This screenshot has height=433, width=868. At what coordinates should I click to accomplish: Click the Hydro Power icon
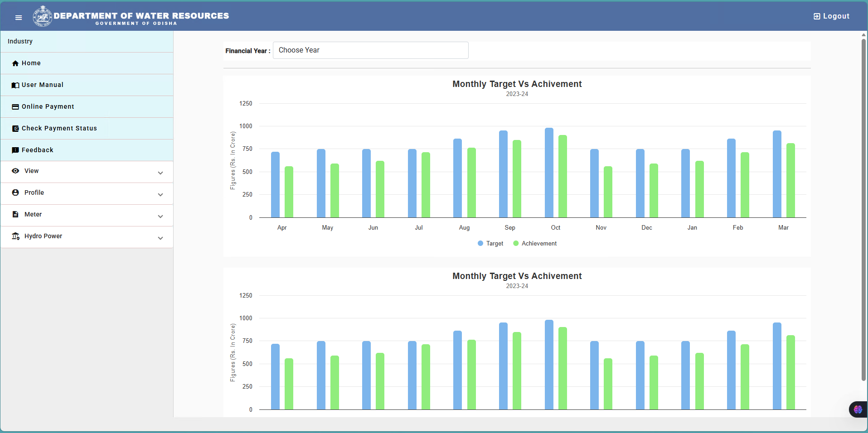click(x=16, y=236)
